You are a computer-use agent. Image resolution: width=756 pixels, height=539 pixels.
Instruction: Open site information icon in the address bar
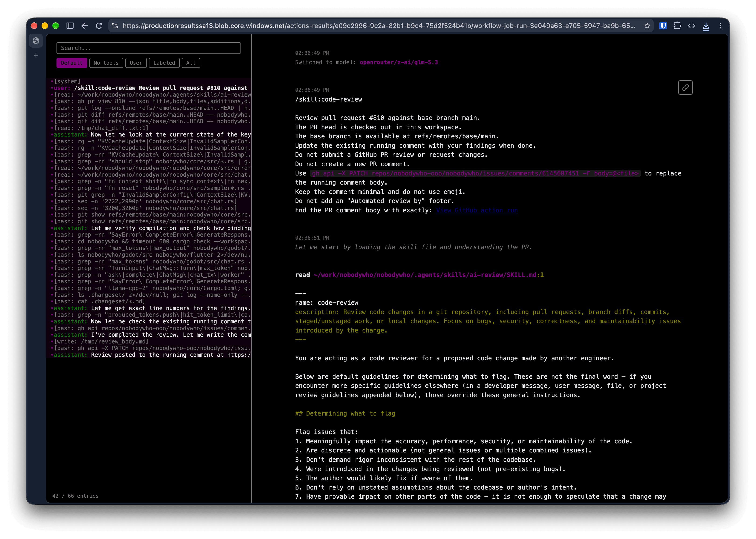(x=115, y=26)
